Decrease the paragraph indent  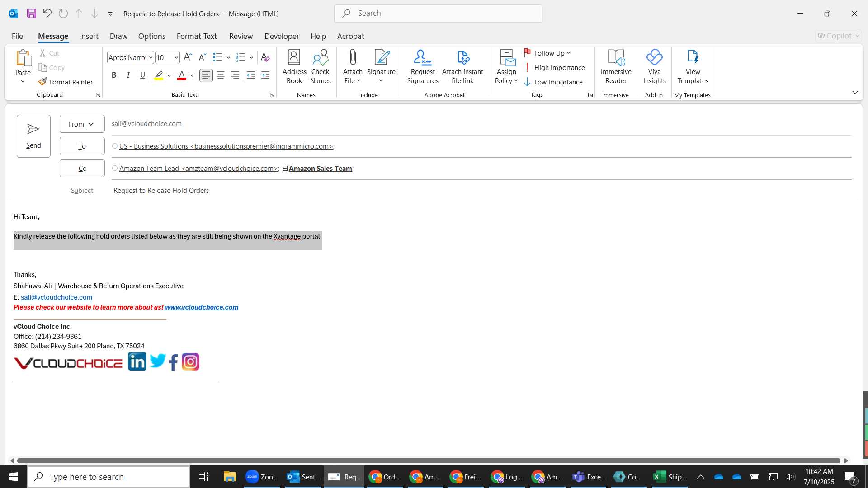click(x=251, y=75)
